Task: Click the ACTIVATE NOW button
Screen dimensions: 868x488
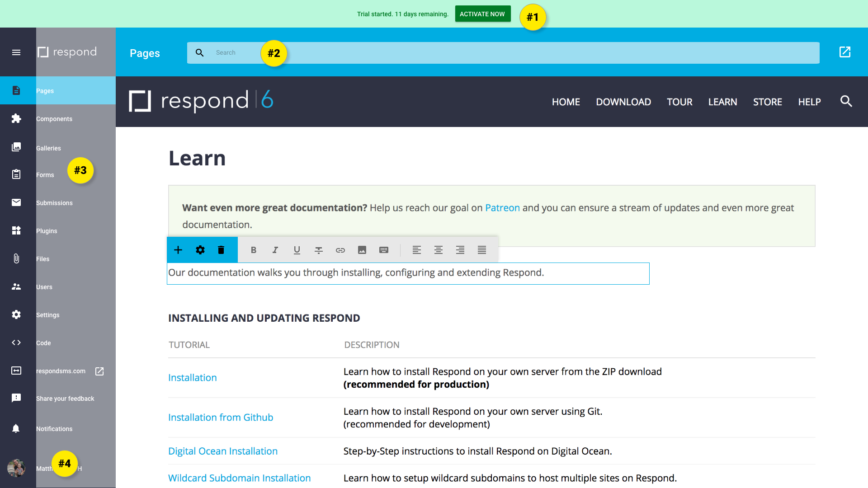Action: 482,14
